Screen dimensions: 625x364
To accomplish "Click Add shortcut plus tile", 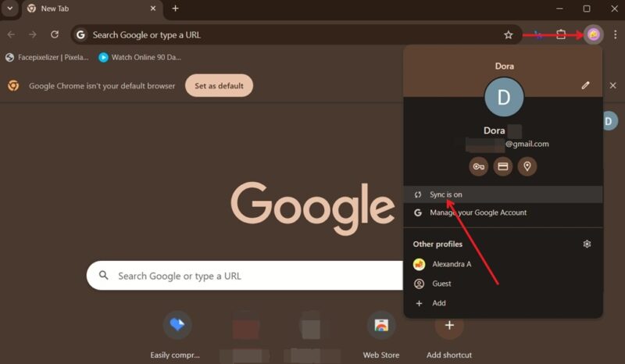I will [449, 336].
